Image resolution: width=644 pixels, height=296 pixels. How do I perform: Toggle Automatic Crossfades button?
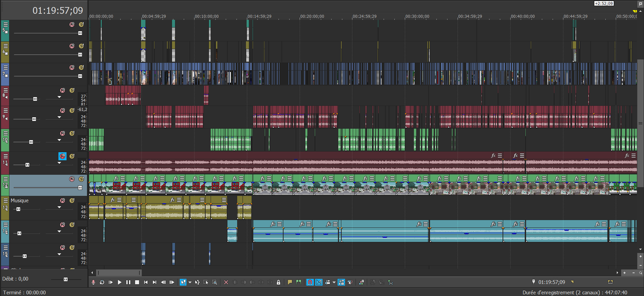tap(319, 282)
